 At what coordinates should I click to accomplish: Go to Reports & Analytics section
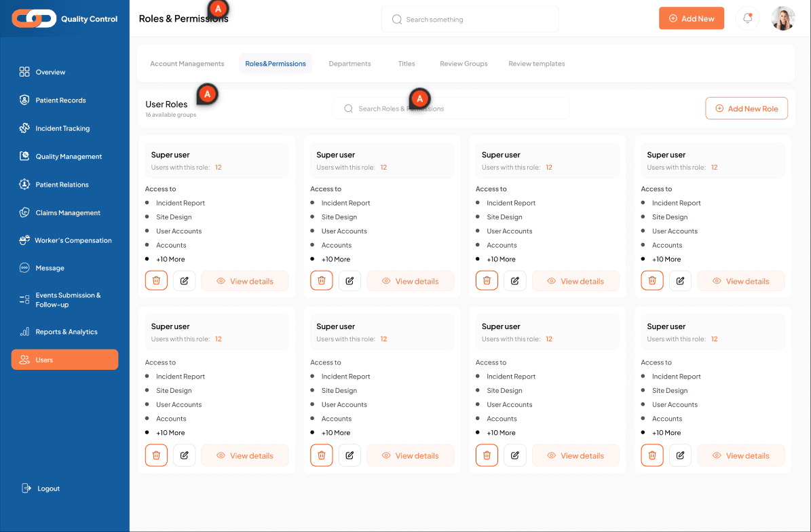point(66,332)
